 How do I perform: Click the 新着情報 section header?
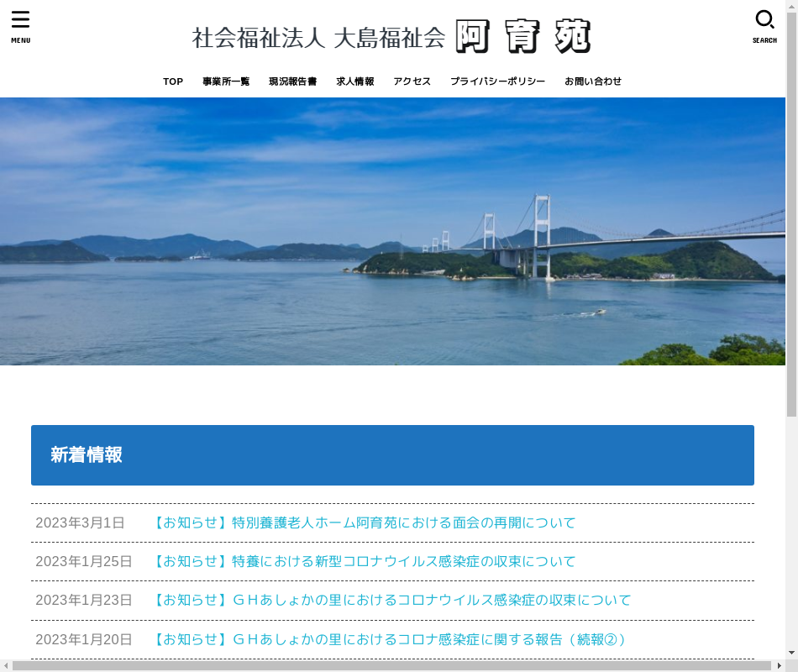point(392,455)
